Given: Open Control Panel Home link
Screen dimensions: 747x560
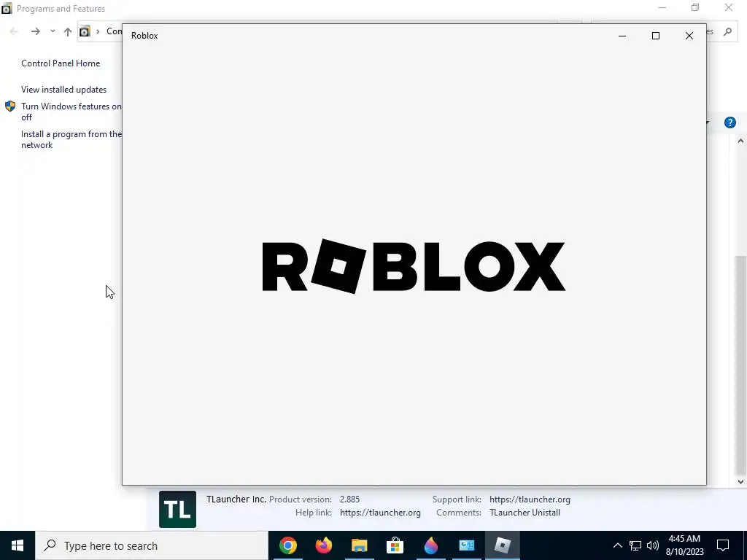Looking at the screenshot, I should (61, 63).
